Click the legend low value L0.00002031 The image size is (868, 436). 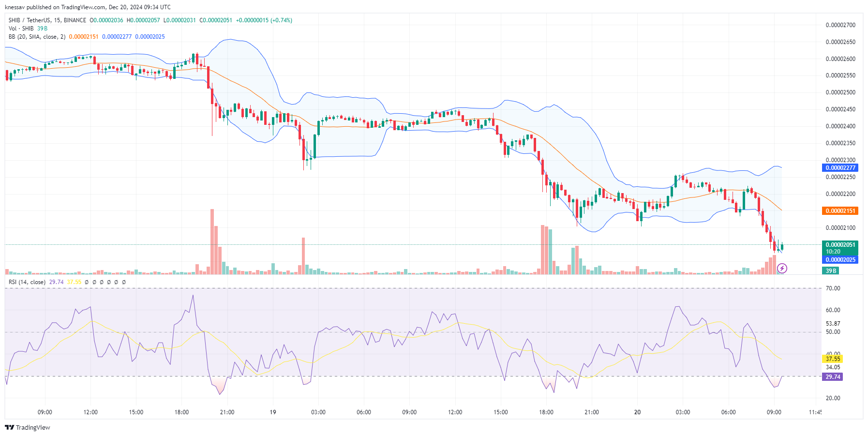tap(180, 20)
